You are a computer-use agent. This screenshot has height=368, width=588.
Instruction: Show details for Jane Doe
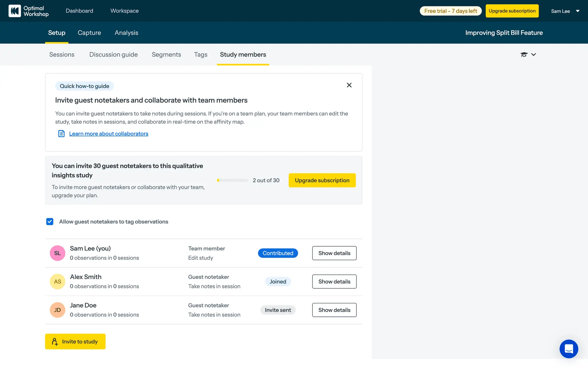pos(334,310)
